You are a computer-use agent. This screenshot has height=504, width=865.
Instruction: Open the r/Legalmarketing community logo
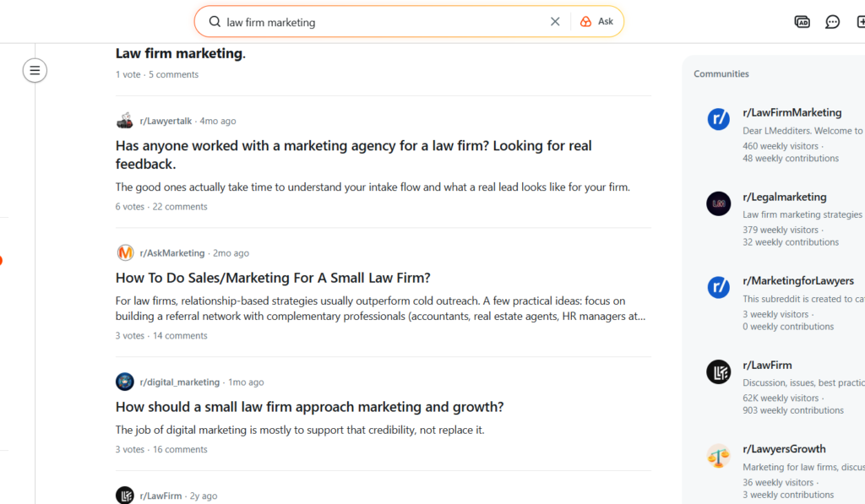718,203
